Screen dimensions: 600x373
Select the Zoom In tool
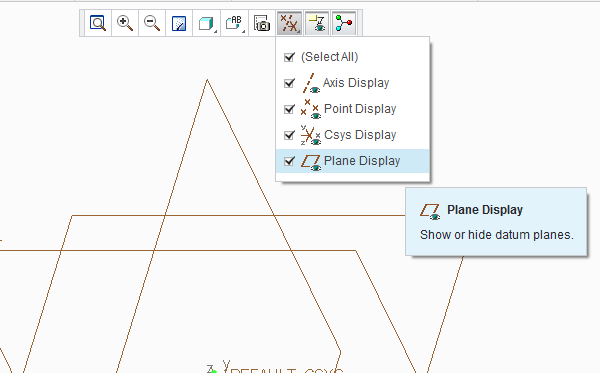125,23
